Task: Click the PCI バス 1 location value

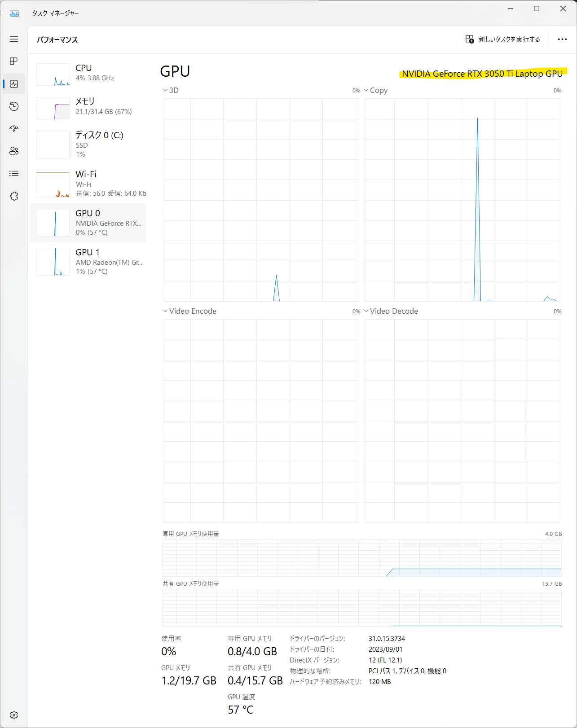Action: click(x=407, y=671)
